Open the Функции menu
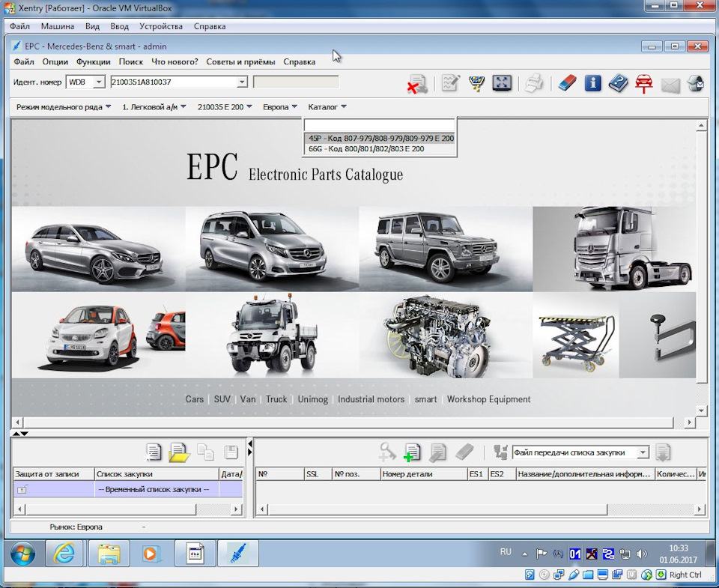 93,61
